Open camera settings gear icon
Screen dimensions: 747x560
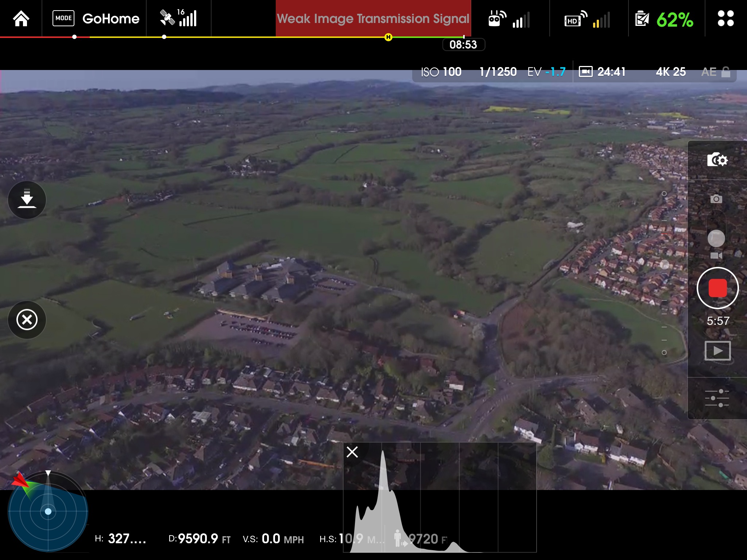click(717, 160)
